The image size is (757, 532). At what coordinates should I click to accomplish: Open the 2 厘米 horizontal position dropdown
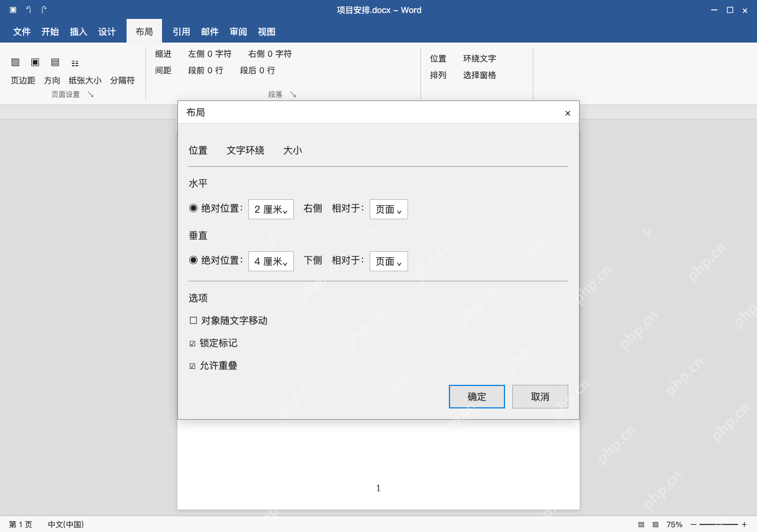coord(271,209)
